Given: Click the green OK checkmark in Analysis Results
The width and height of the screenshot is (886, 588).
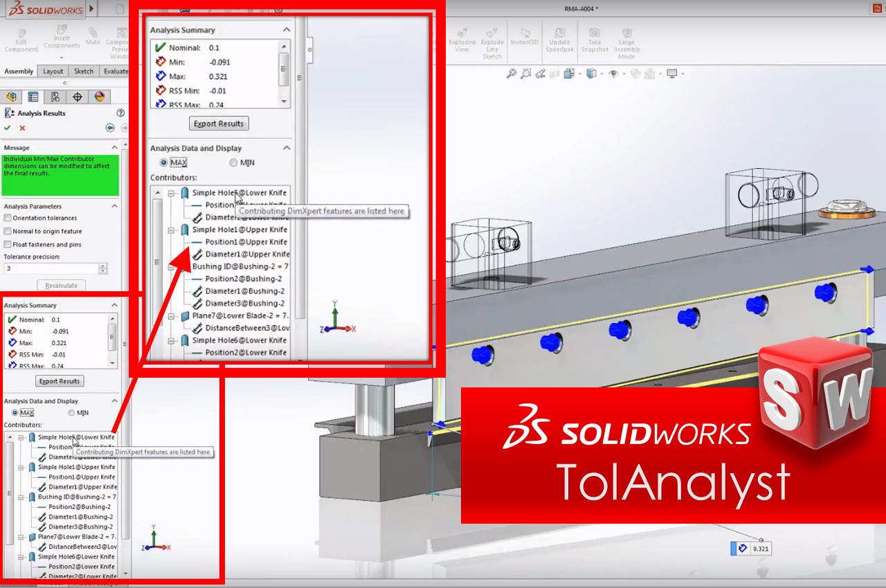Looking at the screenshot, I should 8,128.
